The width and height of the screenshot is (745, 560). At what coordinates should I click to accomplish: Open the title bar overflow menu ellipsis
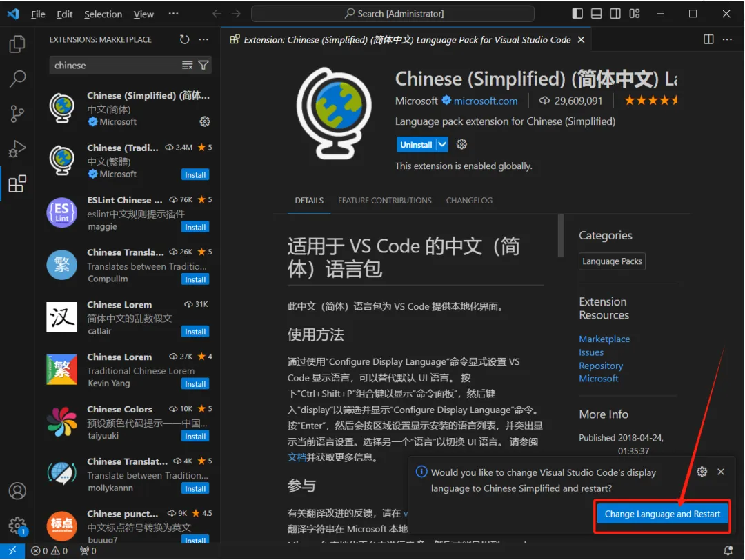(x=173, y=14)
